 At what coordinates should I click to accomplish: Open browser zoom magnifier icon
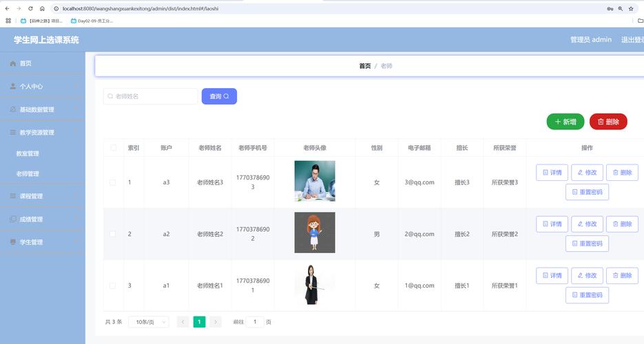tap(620, 8)
